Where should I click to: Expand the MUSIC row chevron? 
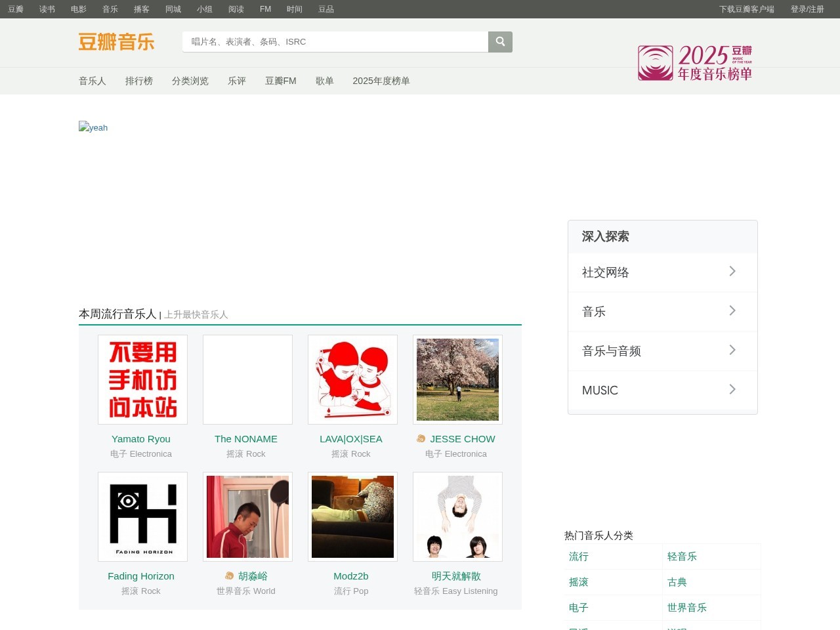pyautogui.click(x=732, y=390)
